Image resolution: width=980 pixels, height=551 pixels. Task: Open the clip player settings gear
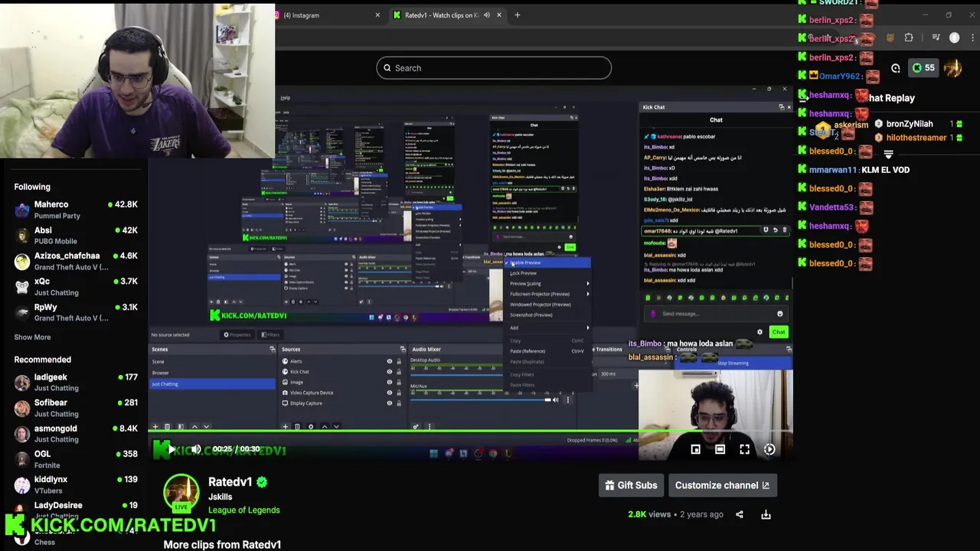pyautogui.click(x=769, y=449)
